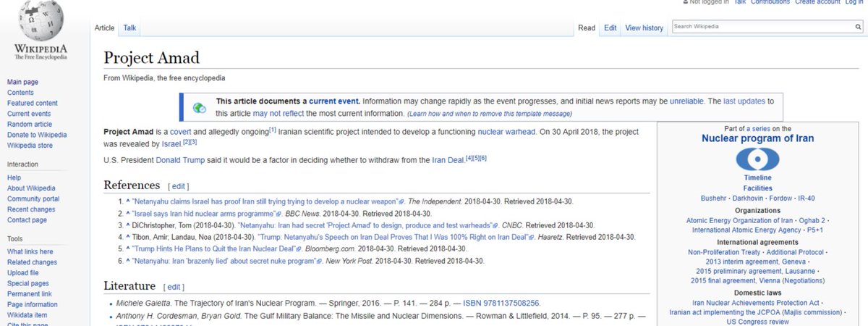Open the Contributions link at top
The height and width of the screenshot is (326, 868).
coord(770,2)
